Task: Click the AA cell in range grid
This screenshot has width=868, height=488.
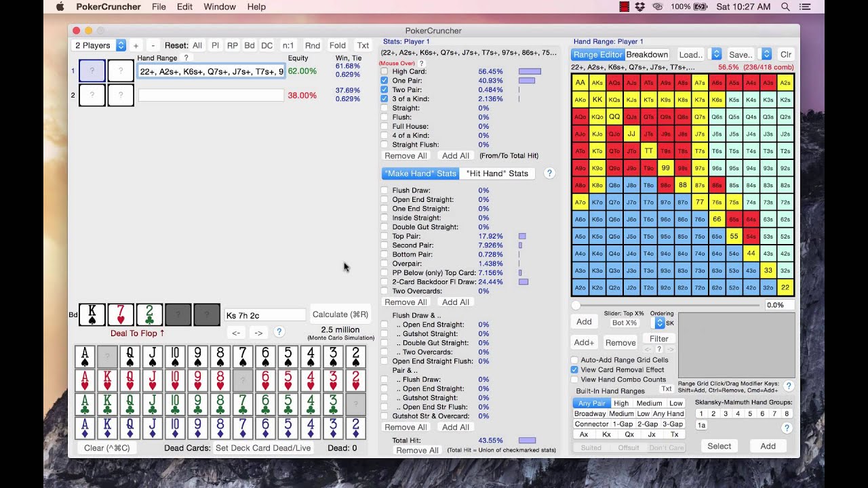Action: (x=580, y=82)
